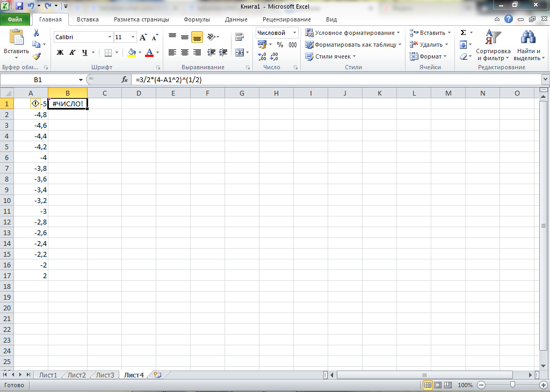Click Вставить cells button in Ячейки group

(x=430, y=33)
